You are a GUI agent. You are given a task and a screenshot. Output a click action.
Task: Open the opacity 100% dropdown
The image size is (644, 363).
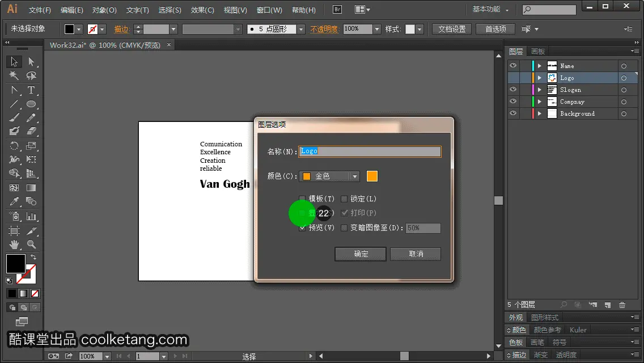[x=376, y=29]
